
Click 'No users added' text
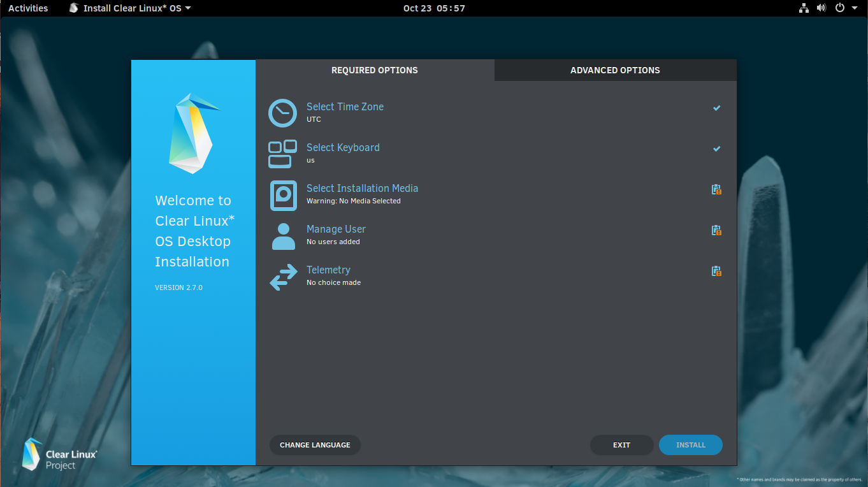[x=333, y=242]
